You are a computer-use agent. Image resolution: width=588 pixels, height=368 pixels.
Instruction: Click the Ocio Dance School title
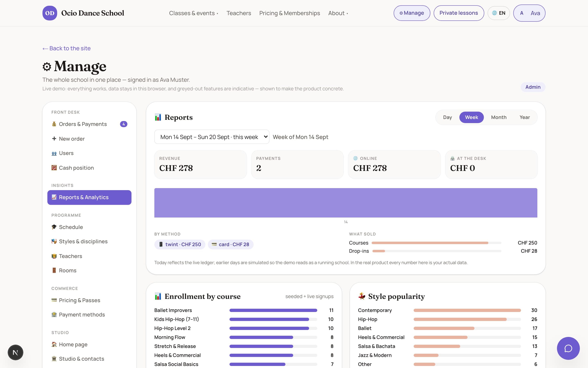point(92,13)
